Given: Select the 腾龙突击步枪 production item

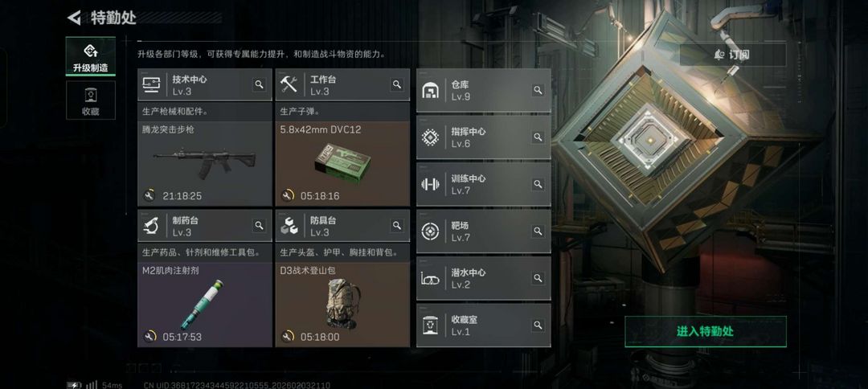Looking at the screenshot, I should click(x=205, y=164).
